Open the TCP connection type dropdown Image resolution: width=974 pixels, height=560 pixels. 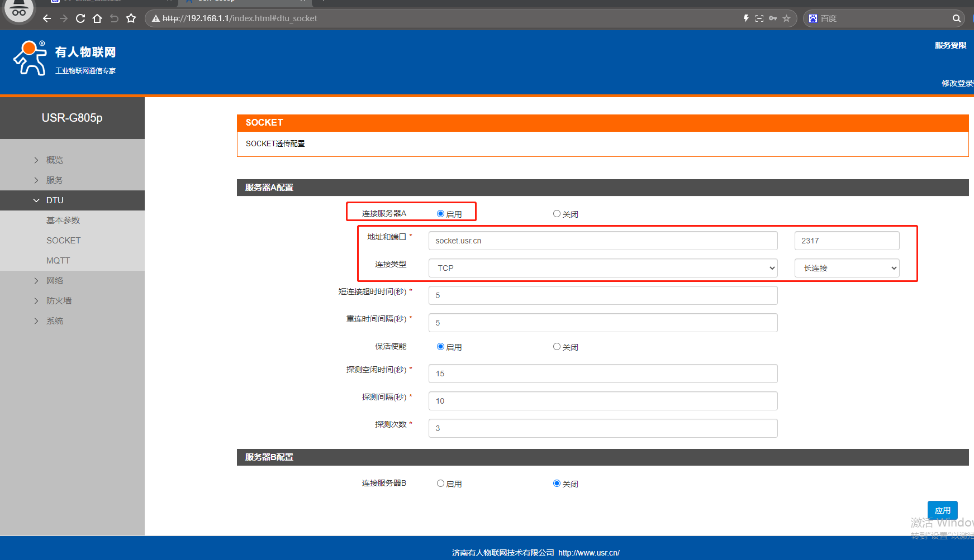pyautogui.click(x=602, y=268)
